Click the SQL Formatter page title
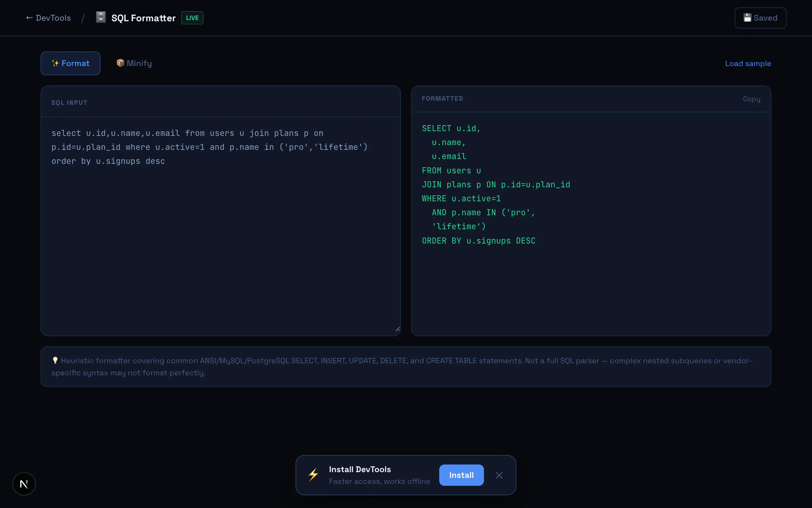 click(143, 18)
